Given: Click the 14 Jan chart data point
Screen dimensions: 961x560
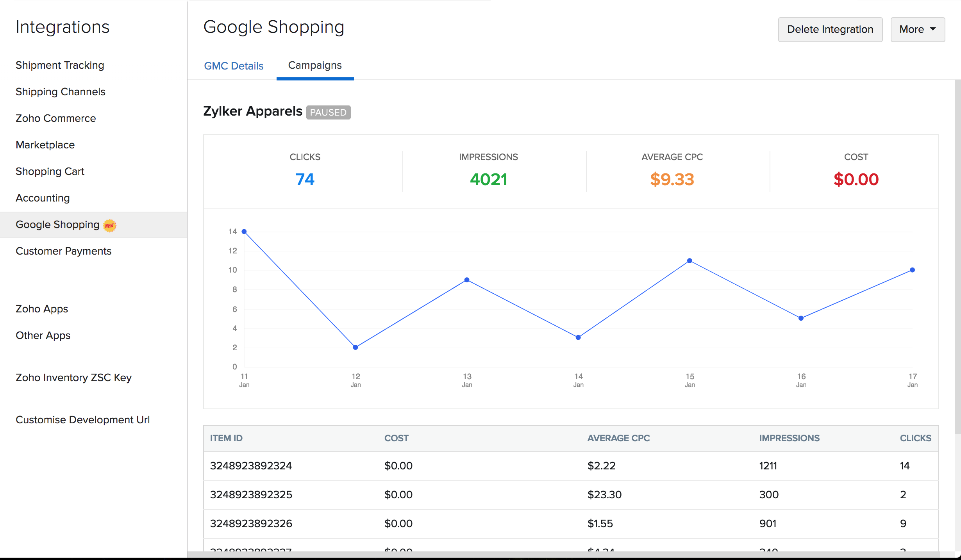Looking at the screenshot, I should (578, 337).
